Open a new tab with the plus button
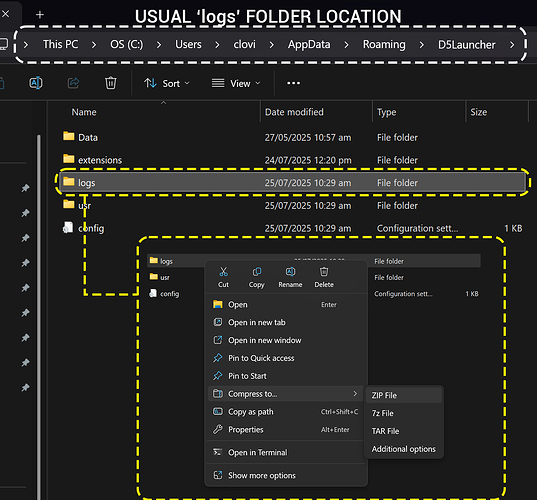The height and width of the screenshot is (500, 537). tap(40, 14)
